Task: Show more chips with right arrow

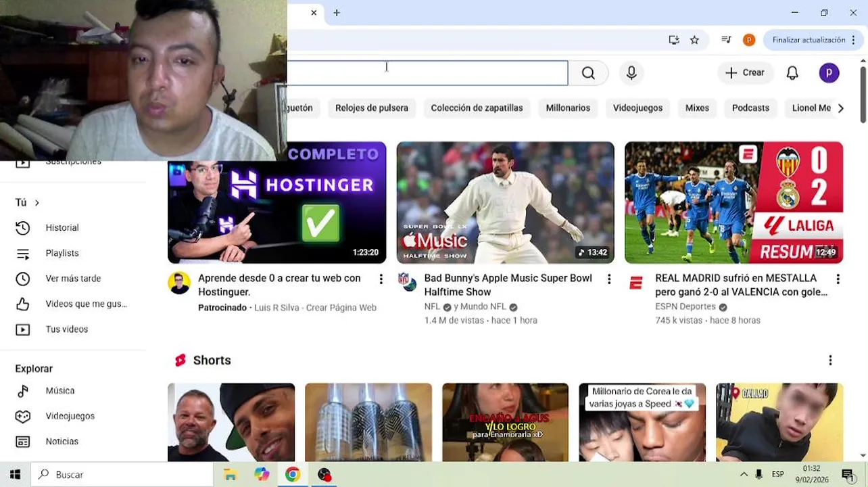Action: click(840, 108)
